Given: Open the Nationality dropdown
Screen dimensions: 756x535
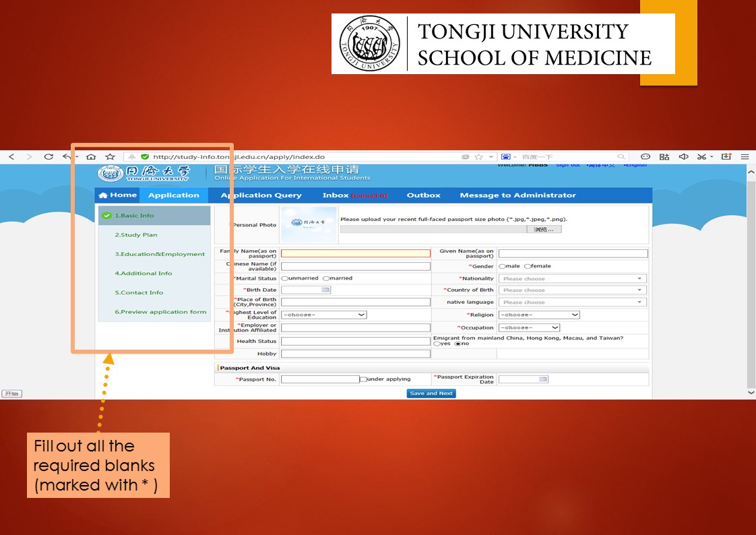Looking at the screenshot, I should tap(572, 278).
